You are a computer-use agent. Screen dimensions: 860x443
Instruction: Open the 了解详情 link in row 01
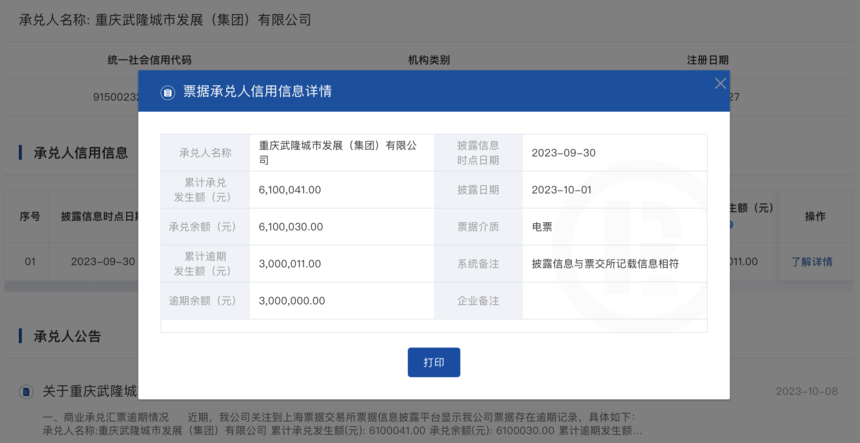pyautogui.click(x=811, y=262)
